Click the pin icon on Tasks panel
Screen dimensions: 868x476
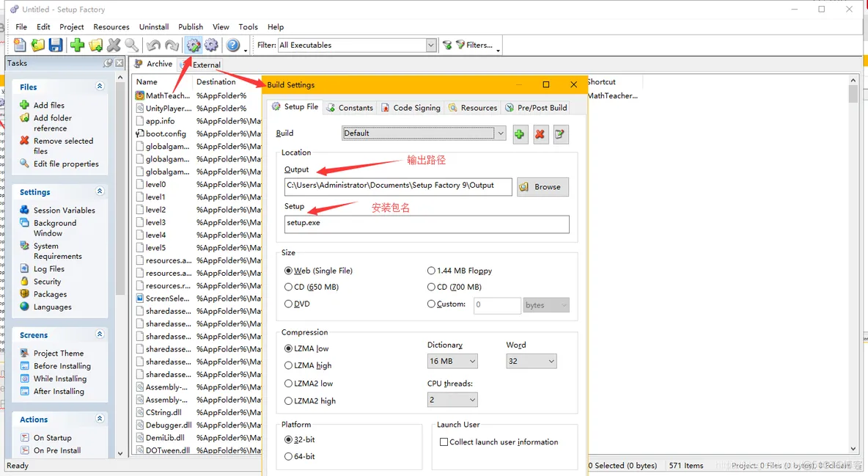point(108,63)
